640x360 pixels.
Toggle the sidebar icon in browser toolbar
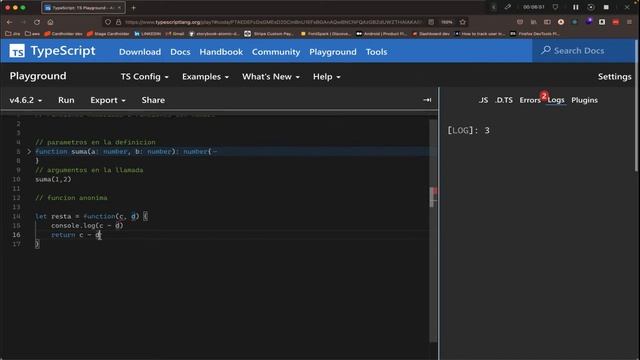pos(547,22)
